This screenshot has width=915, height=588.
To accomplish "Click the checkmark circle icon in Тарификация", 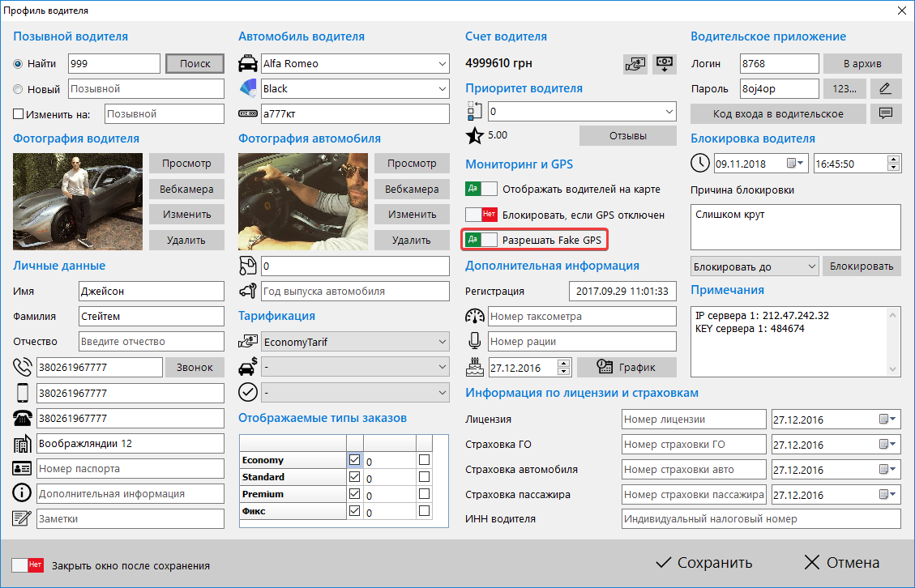I will pos(248,392).
